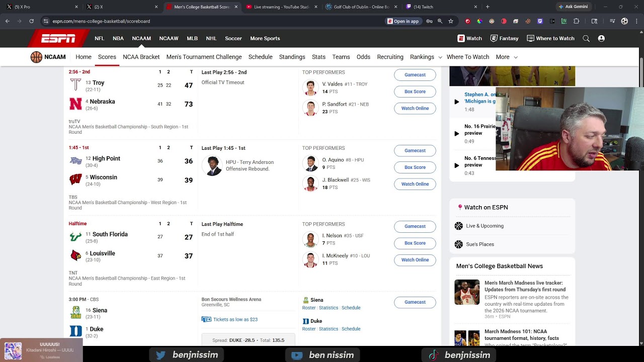Click the Wisconsin team logo
This screenshot has height=362, width=644.
75,179
